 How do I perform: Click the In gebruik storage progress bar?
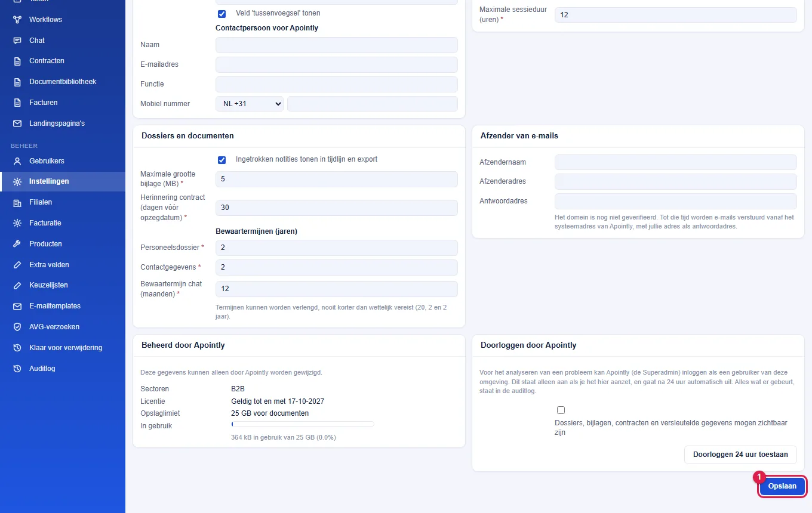[x=303, y=424]
